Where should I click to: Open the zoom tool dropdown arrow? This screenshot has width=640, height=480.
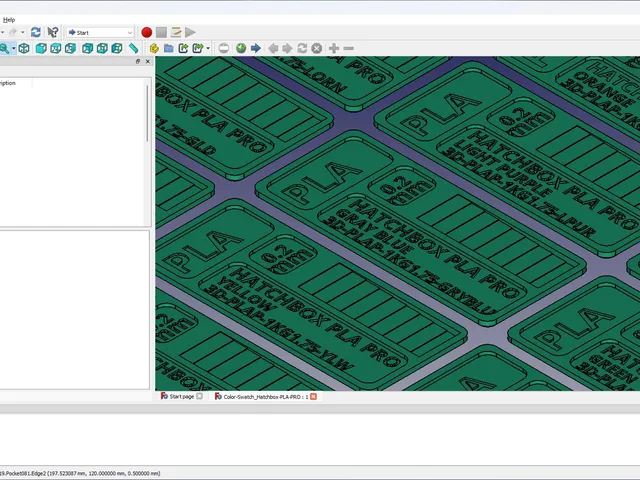coord(14,49)
